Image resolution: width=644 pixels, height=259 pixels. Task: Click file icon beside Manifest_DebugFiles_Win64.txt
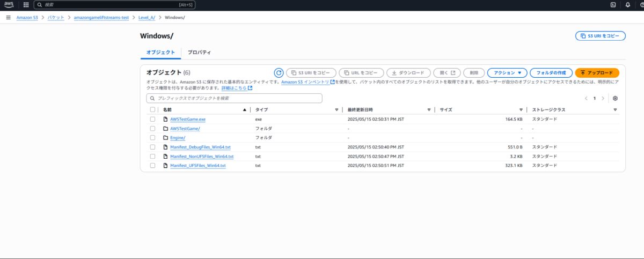(x=166, y=147)
